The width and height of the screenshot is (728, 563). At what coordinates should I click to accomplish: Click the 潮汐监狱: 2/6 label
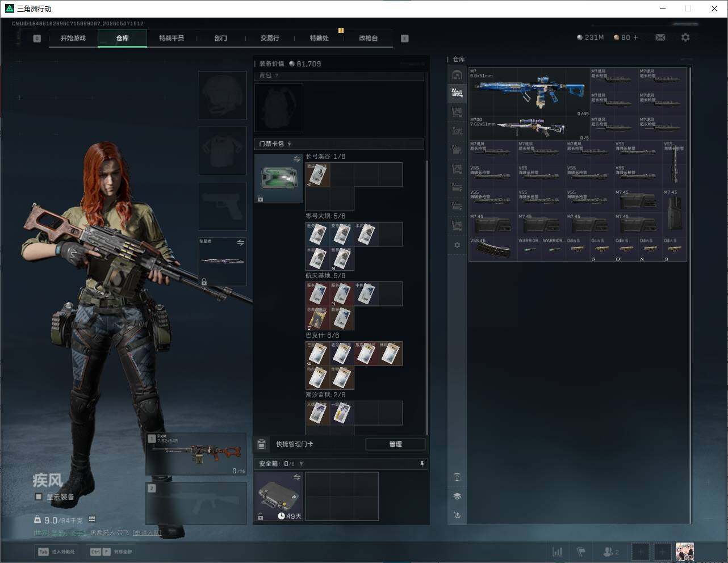click(325, 395)
